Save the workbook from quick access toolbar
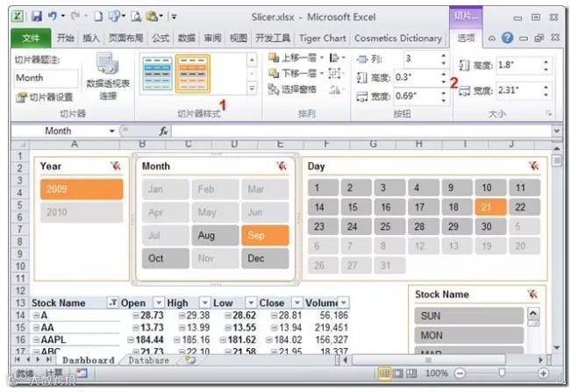The width and height of the screenshot is (571, 392). 37,17
